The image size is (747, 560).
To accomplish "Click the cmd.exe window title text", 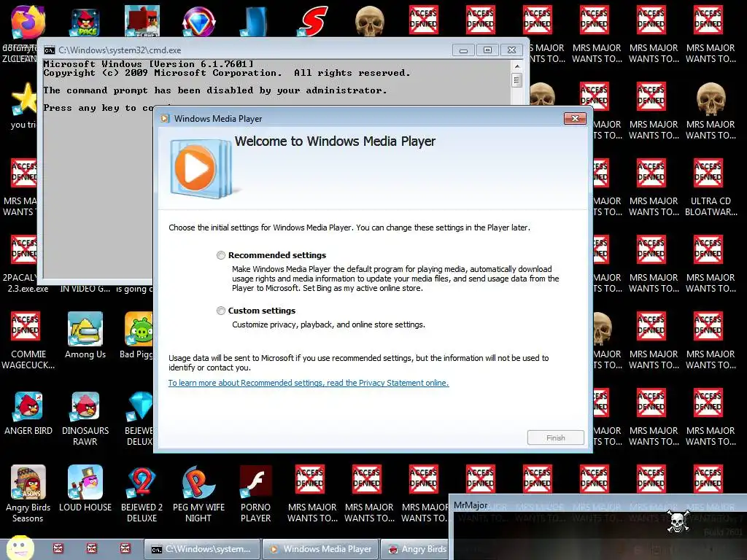I will pyautogui.click(x=120, y=50).
